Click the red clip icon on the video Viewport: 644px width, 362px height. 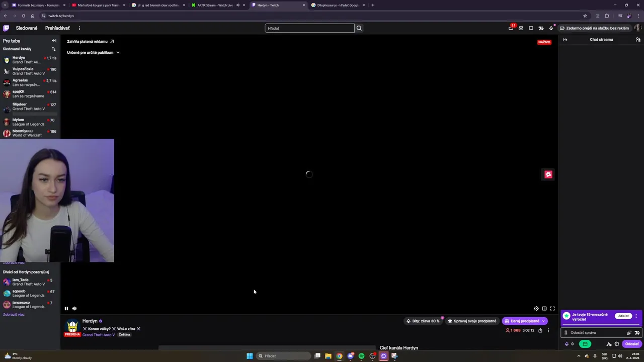(548, 174)
